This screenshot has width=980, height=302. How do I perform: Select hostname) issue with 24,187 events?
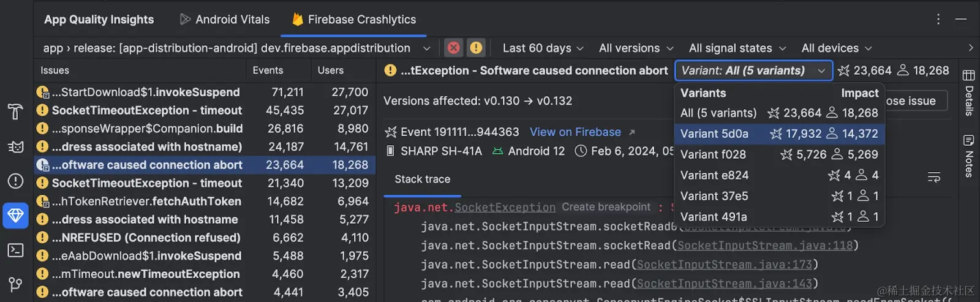[x=205, y=147]
